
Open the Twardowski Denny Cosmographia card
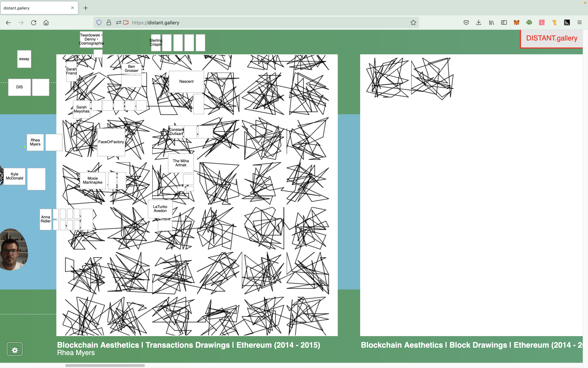tap(91, 39)
